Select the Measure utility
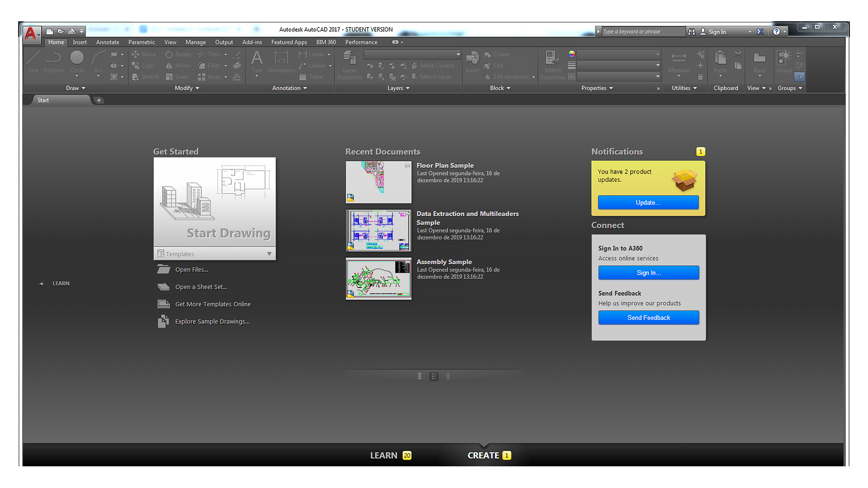868x488 pixels. pyautogui.click(x=679, y=62)
